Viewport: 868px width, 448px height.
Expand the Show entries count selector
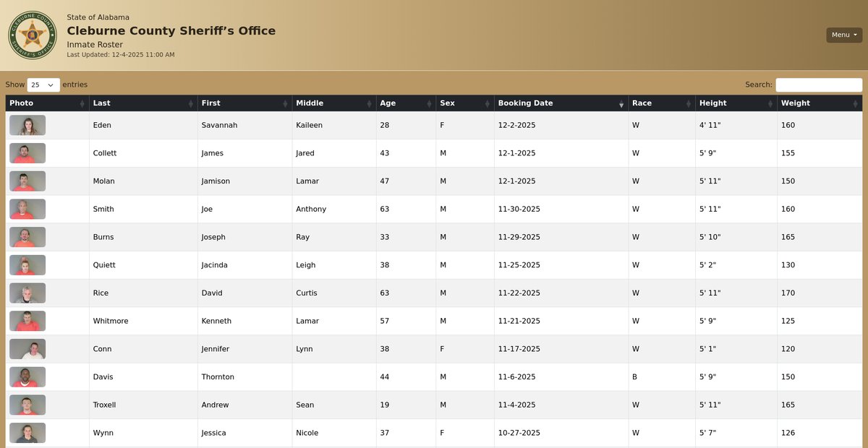[43, 85]
